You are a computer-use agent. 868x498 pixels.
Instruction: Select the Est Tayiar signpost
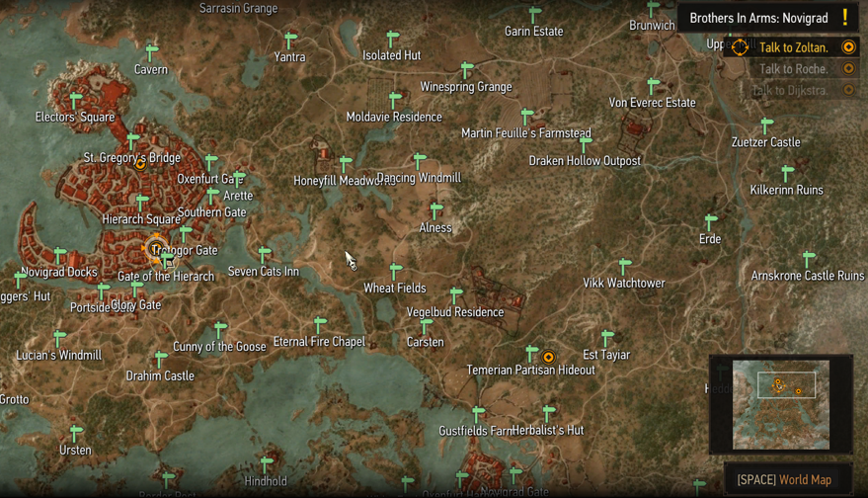pyautogui.click(x=607, y=337)
